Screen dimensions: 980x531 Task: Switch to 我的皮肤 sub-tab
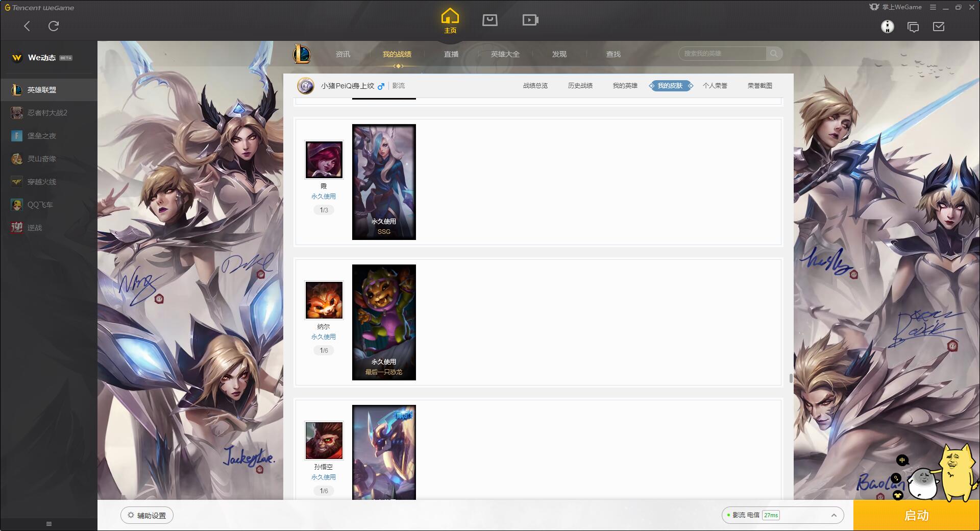click(671, 86)
